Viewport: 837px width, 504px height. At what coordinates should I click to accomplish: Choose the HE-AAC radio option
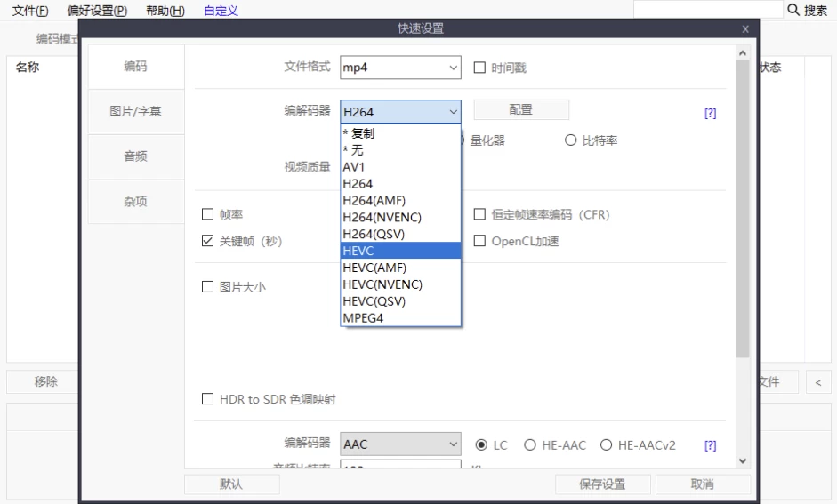530,445
